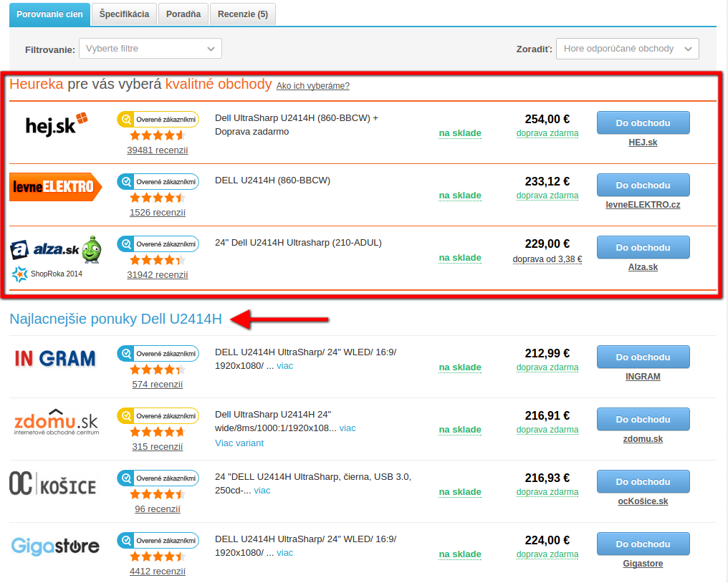Click the Gigastore star rating
The width and height of the screenshot is (728, 583).
pyautogui.click(x=157, y=556)
